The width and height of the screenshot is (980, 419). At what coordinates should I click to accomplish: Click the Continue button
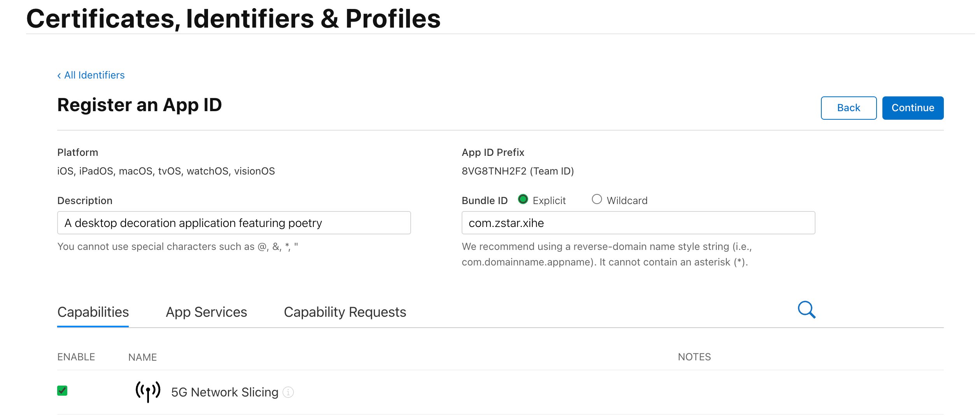913,108
